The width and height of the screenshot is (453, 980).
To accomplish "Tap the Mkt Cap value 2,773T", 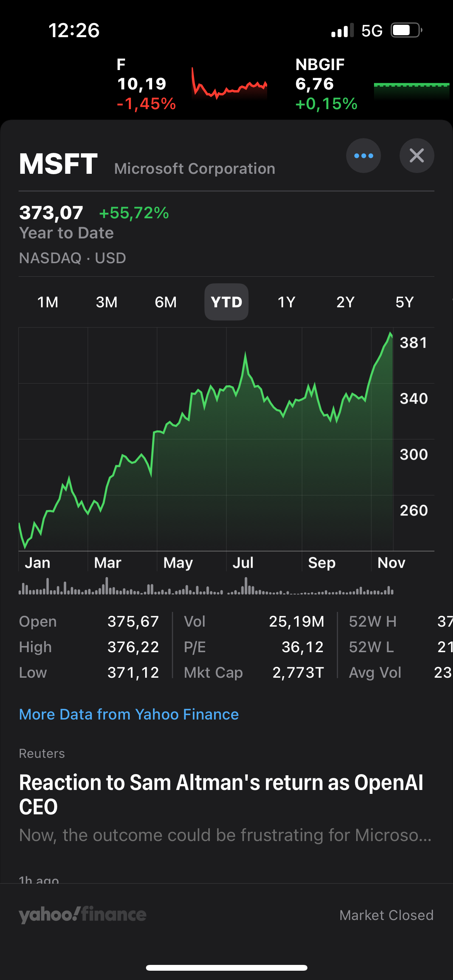I will click(298, 673).
